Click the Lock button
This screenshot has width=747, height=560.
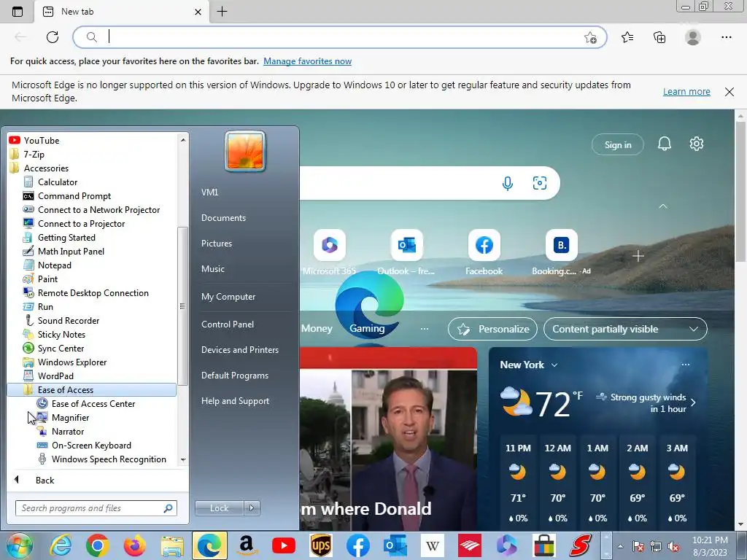(219, 507)
